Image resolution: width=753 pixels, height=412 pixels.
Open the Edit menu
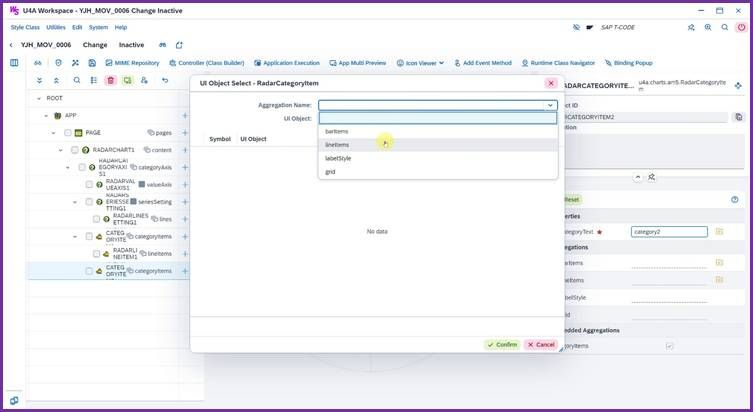pos(77,27)
